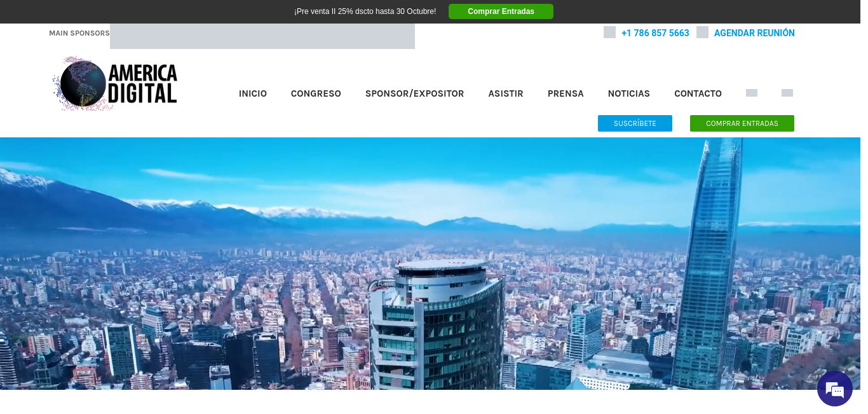Click the icon beside the phone number
Image resolution: width=868 pixels, height=414 pixels.
click(x=609, y=32)
